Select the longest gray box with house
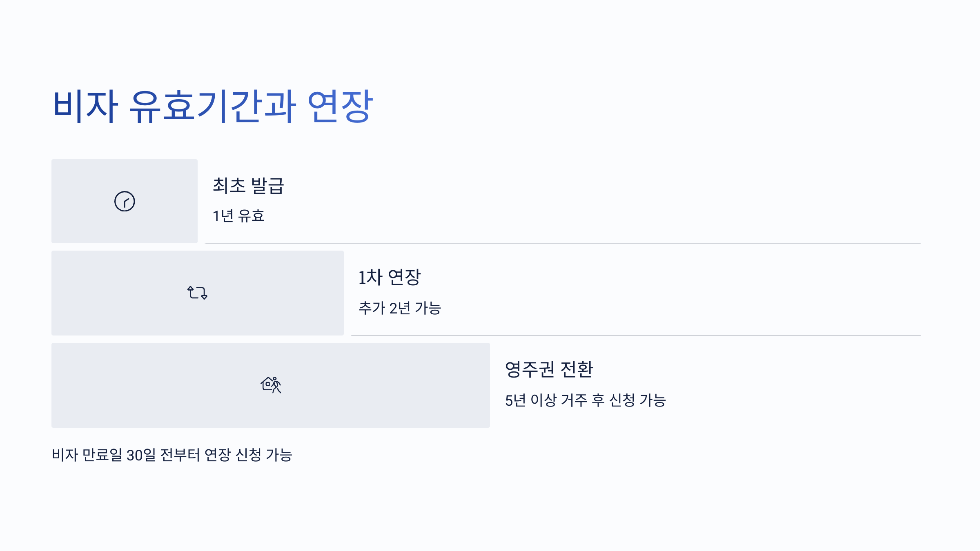Screen dimensions: 980x551 click(x=271, y=385)
